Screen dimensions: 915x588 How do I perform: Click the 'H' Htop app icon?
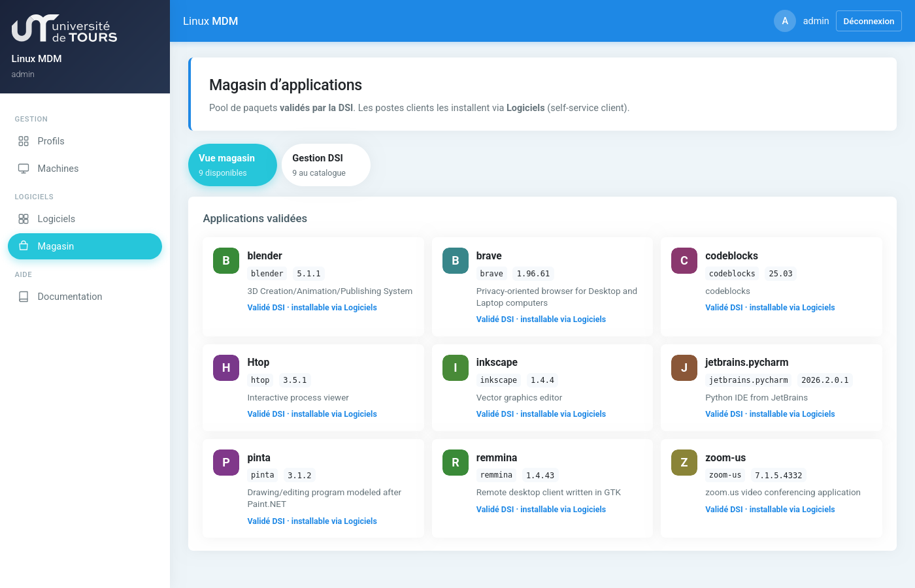tap(226, 368)
